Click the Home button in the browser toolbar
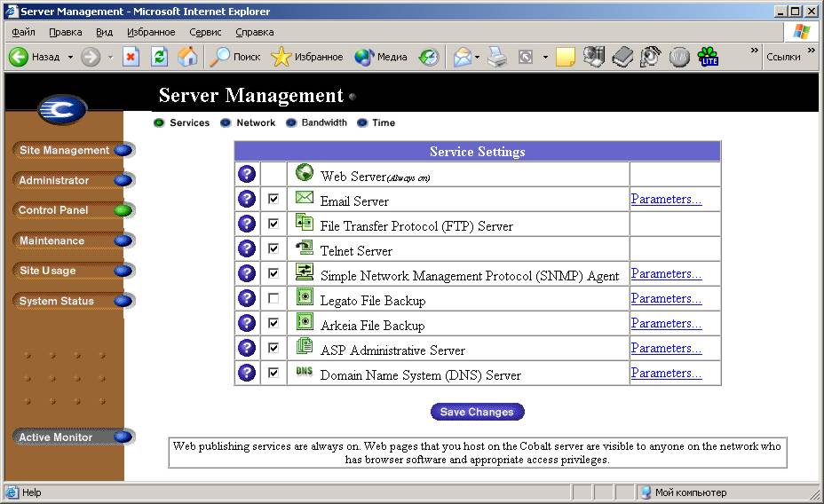This screenshot has height=504, width=824. tap(187, 57)
